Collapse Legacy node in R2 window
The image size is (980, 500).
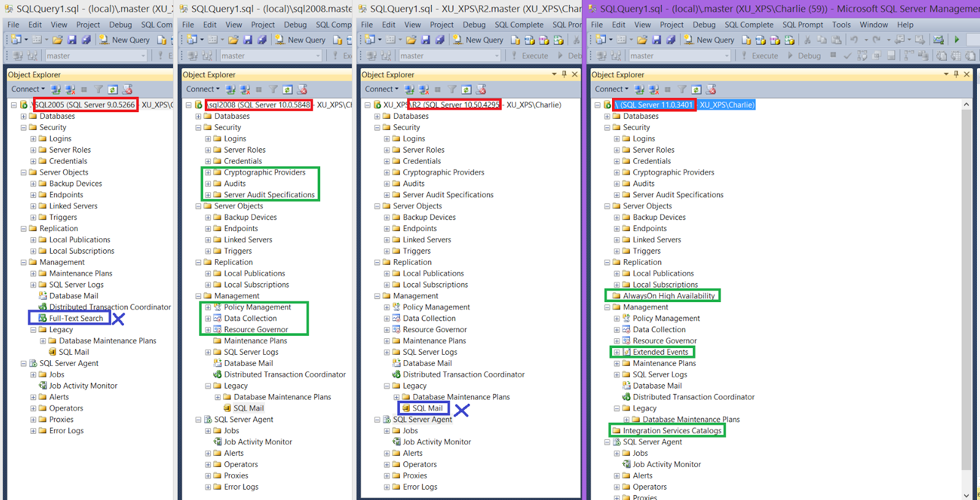(387, 386)
